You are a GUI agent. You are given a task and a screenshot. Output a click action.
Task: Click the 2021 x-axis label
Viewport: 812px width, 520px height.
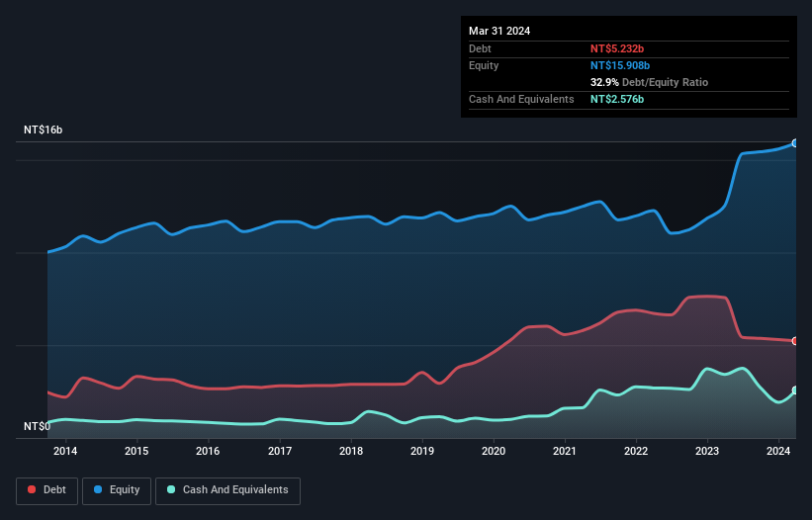tap(565, 451)
